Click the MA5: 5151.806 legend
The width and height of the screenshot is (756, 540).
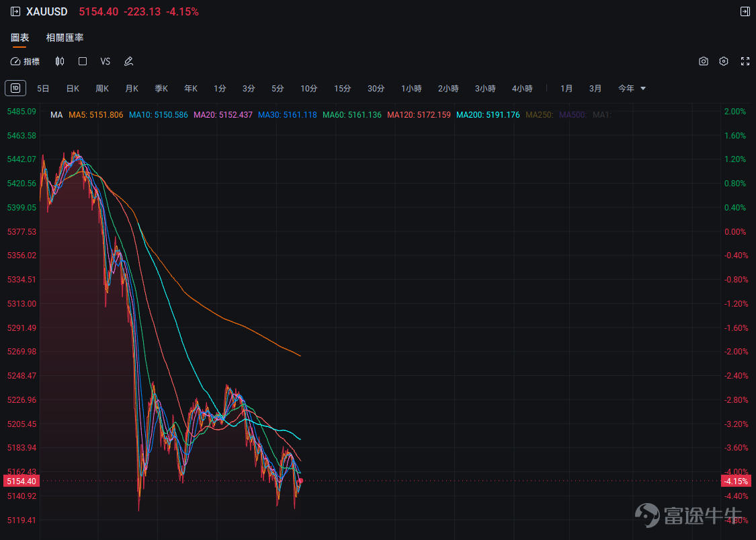click(x=96, y=115)
